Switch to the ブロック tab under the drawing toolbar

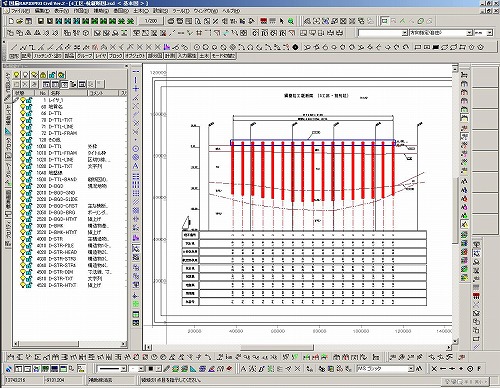[115, 56]
